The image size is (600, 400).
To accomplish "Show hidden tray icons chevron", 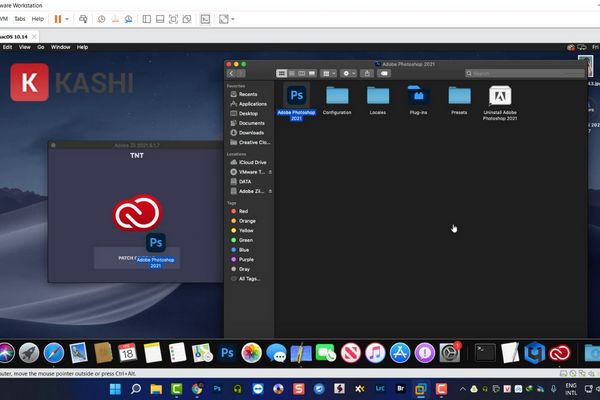I will tap(463, 389).
